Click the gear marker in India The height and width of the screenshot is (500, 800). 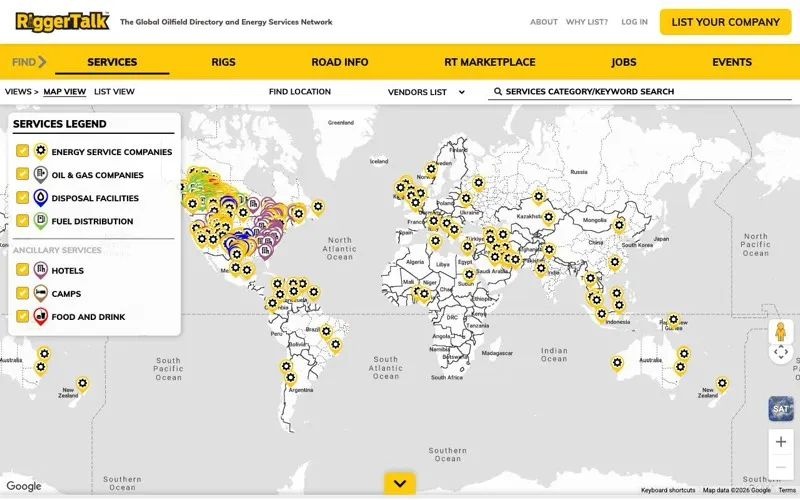pyautogui.click(x=541, y=268)
